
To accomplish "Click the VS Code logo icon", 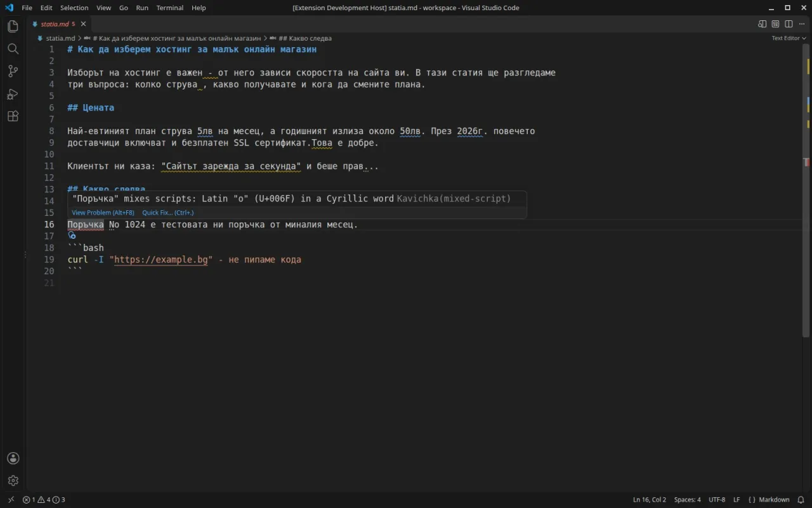I will [x=9, y=8].
